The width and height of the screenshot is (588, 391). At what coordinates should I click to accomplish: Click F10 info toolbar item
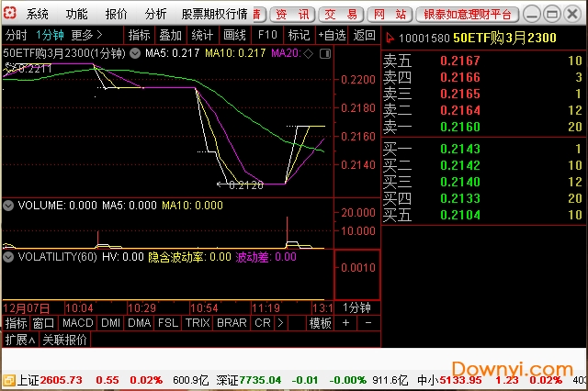click(267, 36)
